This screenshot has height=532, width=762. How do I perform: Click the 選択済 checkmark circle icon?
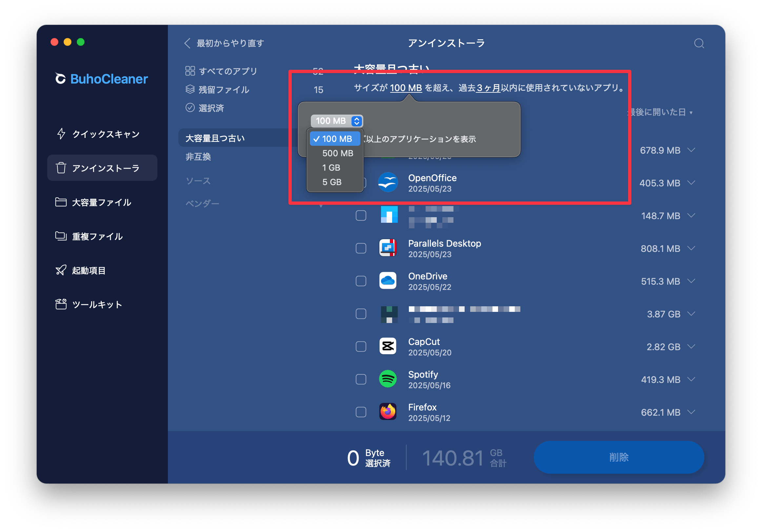tap(190, 107)
